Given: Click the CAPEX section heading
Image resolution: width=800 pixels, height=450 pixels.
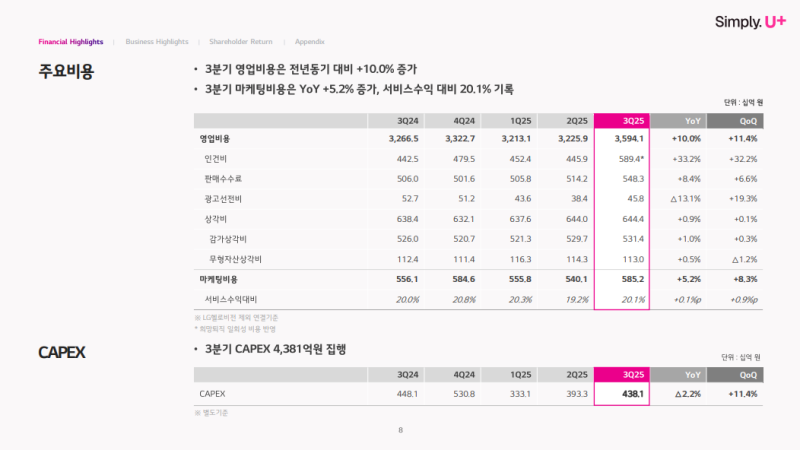Looking at the screenshot, I should click(62, 353).
